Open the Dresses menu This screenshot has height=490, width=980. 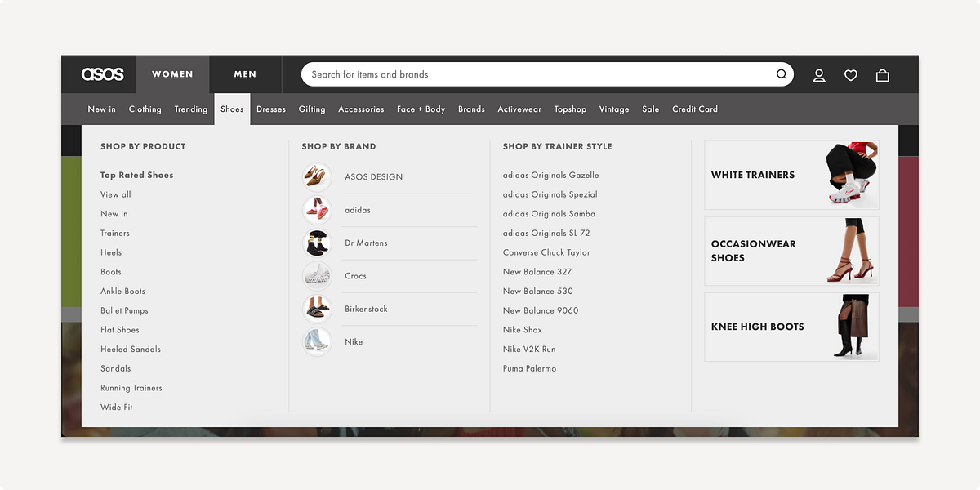pyautogui.click(x=270, y=109)
